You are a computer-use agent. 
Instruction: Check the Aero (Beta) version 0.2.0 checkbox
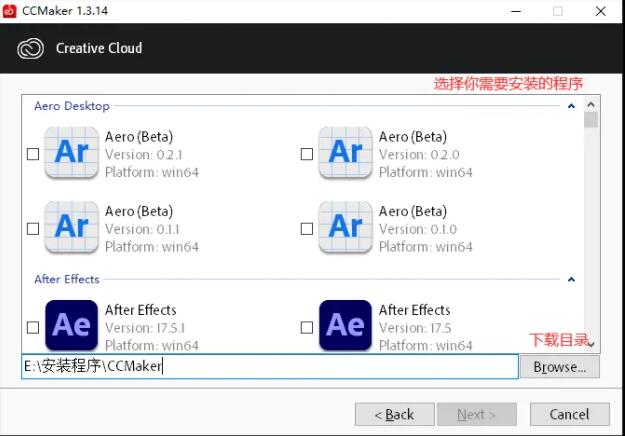click(307, 154)
